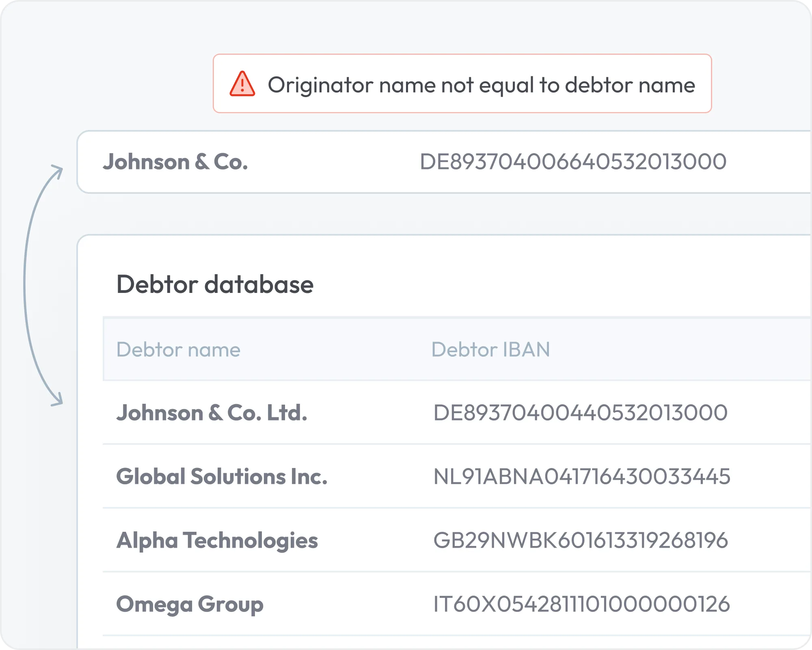This screenshot has height=650, width=812.
Task: Click IBAN GB29NWBK60161331926819​6
Action: (x=581, y=540)
